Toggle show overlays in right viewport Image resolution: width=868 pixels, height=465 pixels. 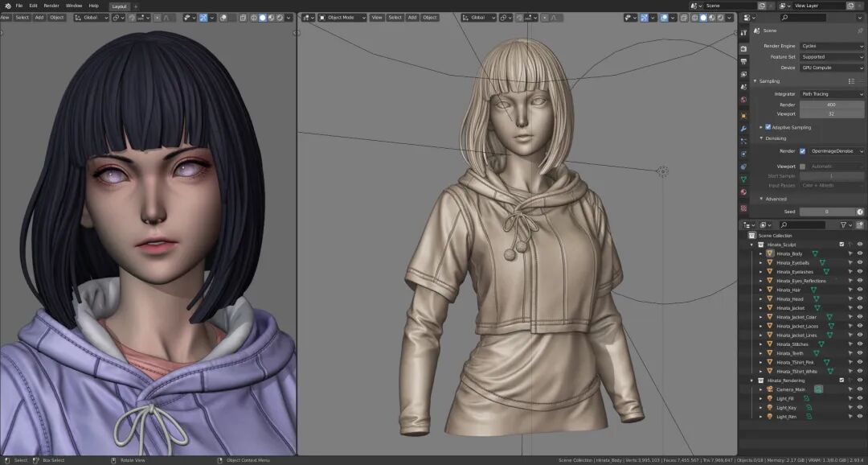(664, 18)
